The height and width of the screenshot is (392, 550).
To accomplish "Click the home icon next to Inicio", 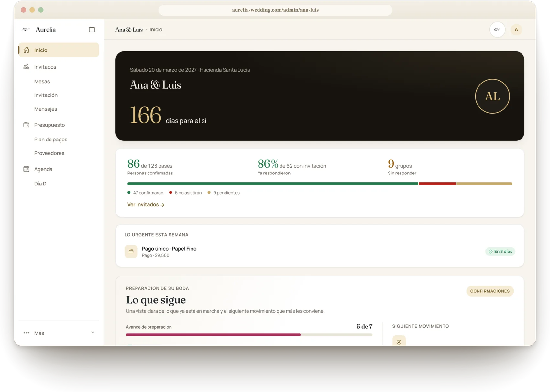I will click(x=26, y=50).
